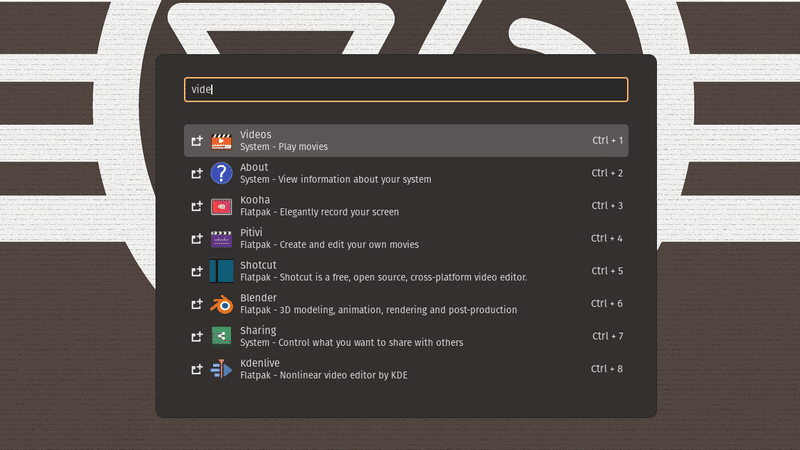Screen dimensions: 800x450
Task: Click the Kdenlive app icon
Action: (221, 369)
